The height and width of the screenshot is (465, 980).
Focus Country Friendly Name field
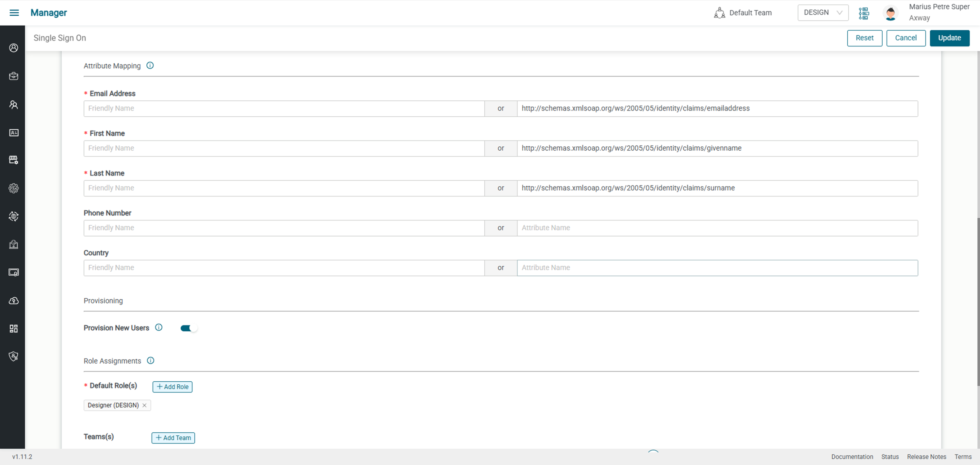284,268
